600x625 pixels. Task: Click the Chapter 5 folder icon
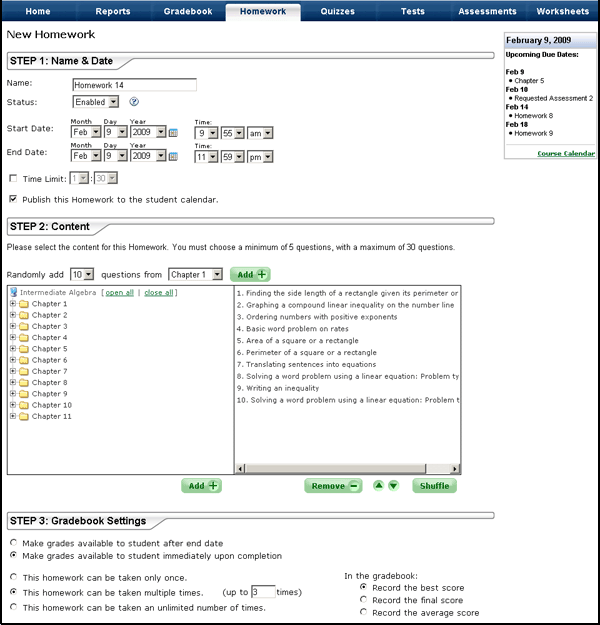click(24, 349)
